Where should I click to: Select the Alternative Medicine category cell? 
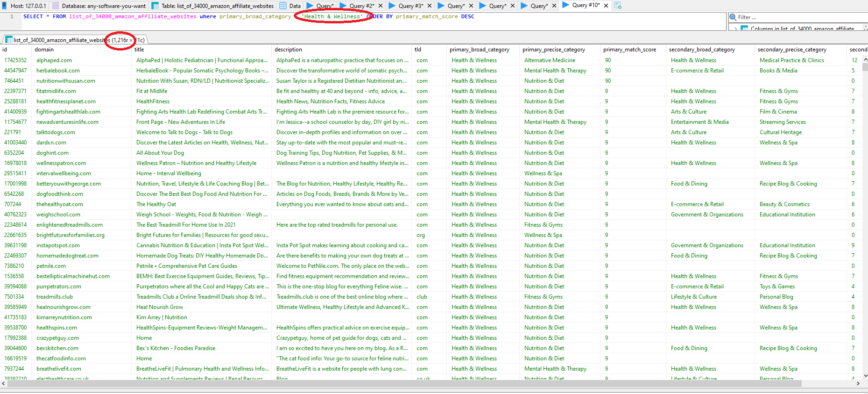[x=559, y=60]
